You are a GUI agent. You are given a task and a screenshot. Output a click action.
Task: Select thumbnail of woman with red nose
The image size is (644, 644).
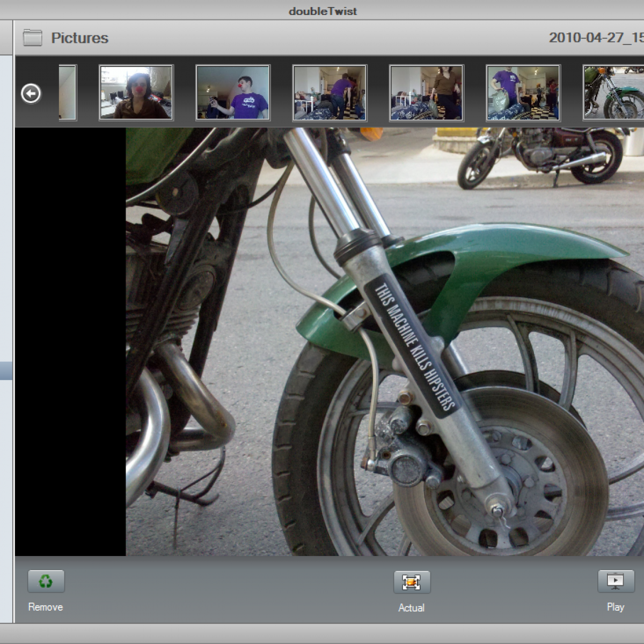click(x=136, y=93)
